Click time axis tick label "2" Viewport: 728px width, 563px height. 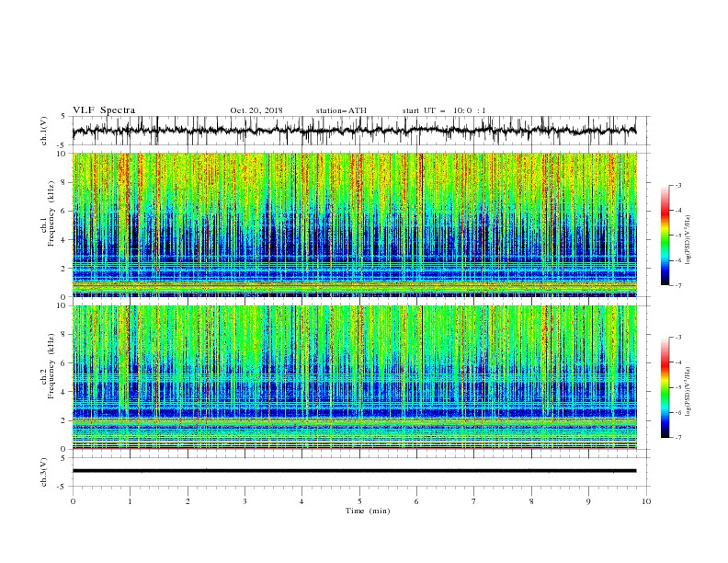188,501
